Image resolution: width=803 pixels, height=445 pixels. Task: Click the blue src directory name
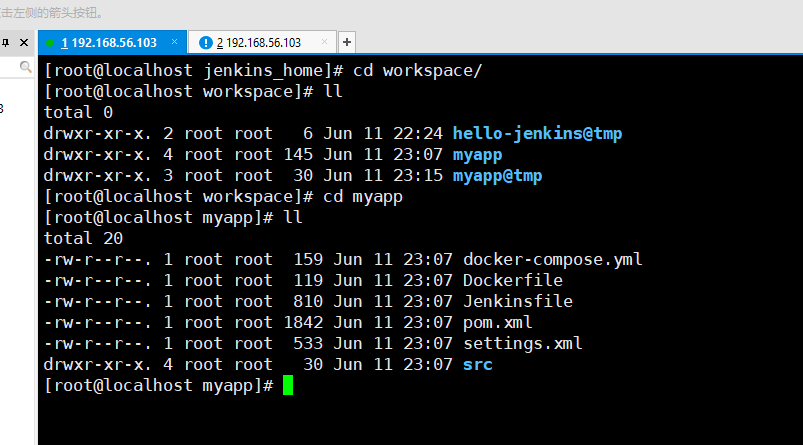tap(477, 365)
